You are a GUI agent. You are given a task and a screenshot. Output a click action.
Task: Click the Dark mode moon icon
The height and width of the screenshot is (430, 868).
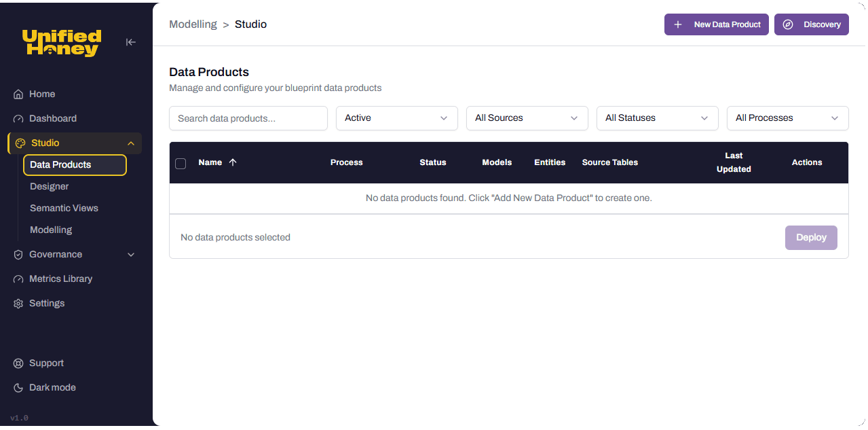pyautogui.click(x=18, y=388)
